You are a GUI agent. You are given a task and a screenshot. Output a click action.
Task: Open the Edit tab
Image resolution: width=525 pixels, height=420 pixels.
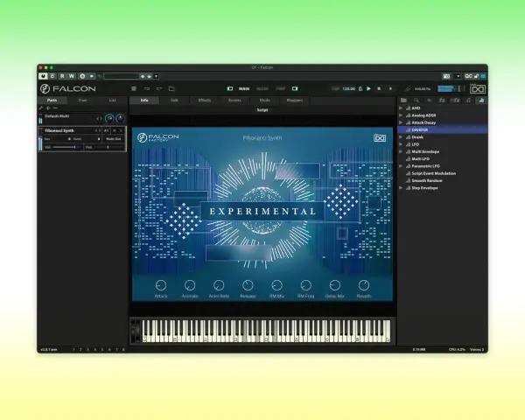click(x=174, y=100)
